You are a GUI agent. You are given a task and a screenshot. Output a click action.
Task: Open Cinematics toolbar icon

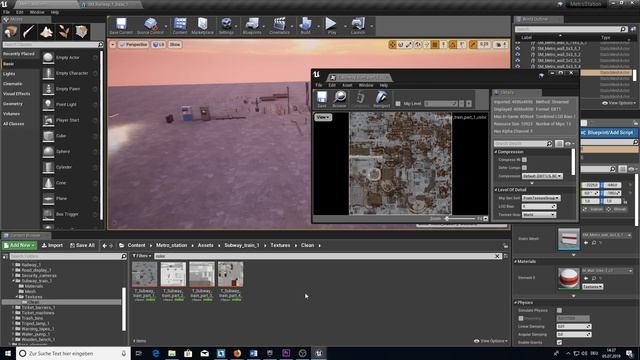pyautogui.click(x=279, y=26)
